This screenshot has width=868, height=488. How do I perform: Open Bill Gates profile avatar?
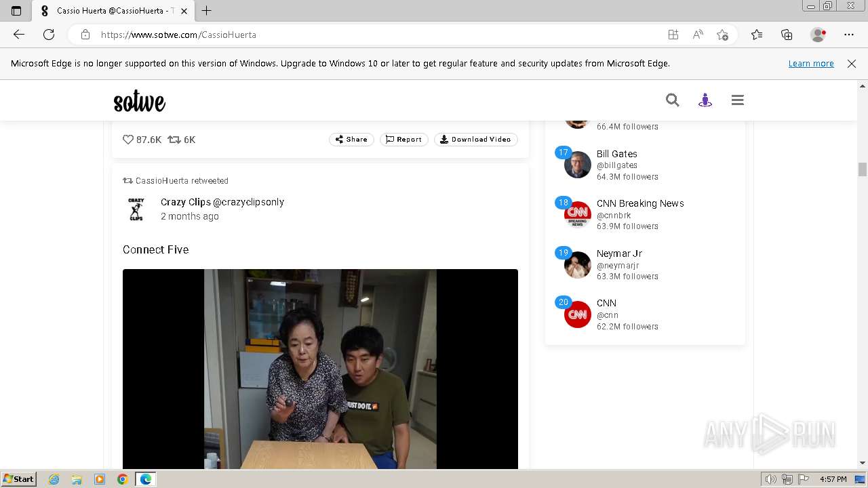[x=578, y=165]
